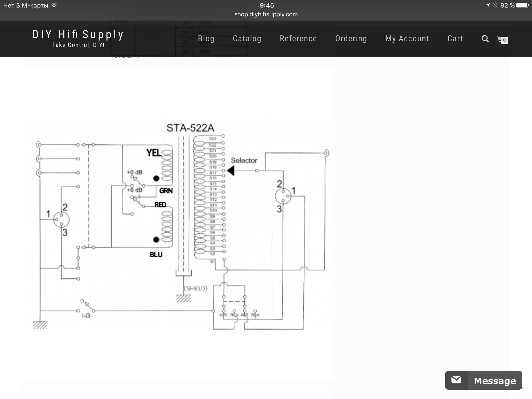Tap the location arrow status icon
Viewport: 532px width, 399px height.
tap(488, 5)
